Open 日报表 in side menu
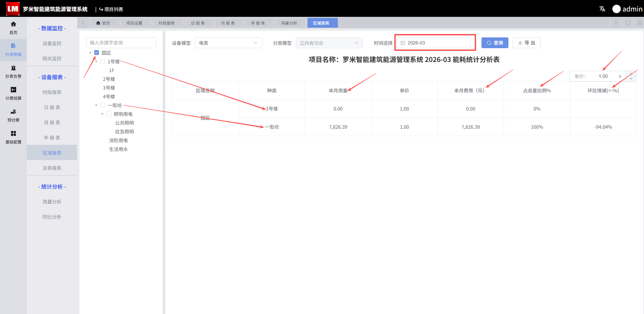644x314 pixels. 52,107
